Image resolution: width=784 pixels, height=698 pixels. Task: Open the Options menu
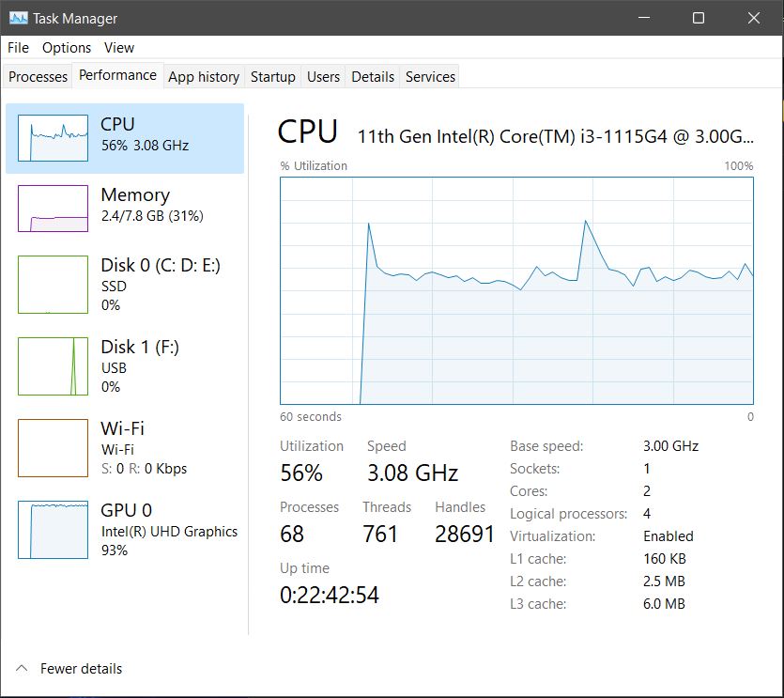coord(67,47)
